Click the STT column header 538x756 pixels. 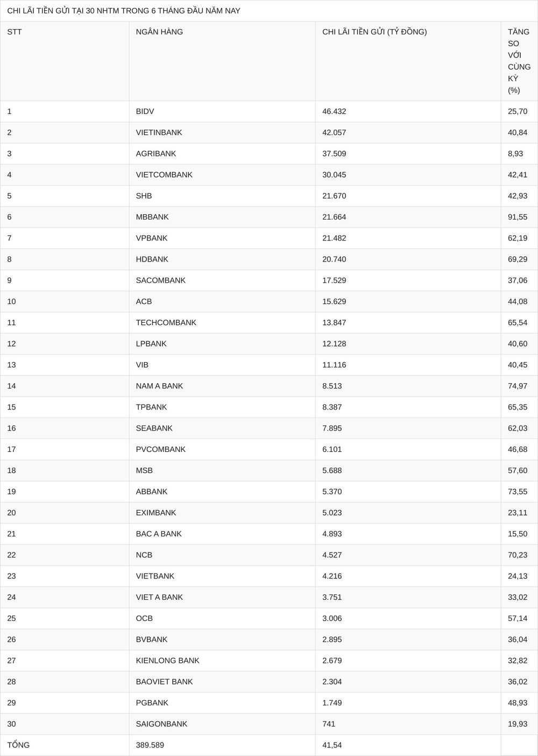15,32
